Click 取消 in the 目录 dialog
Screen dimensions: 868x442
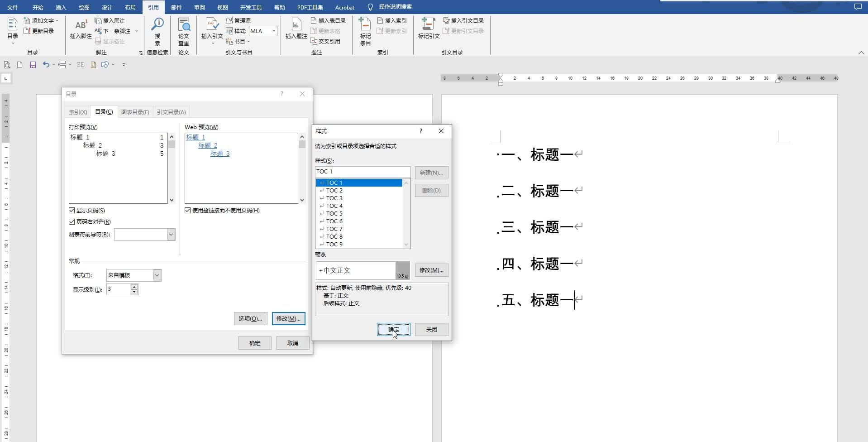[x=293, y=343]
